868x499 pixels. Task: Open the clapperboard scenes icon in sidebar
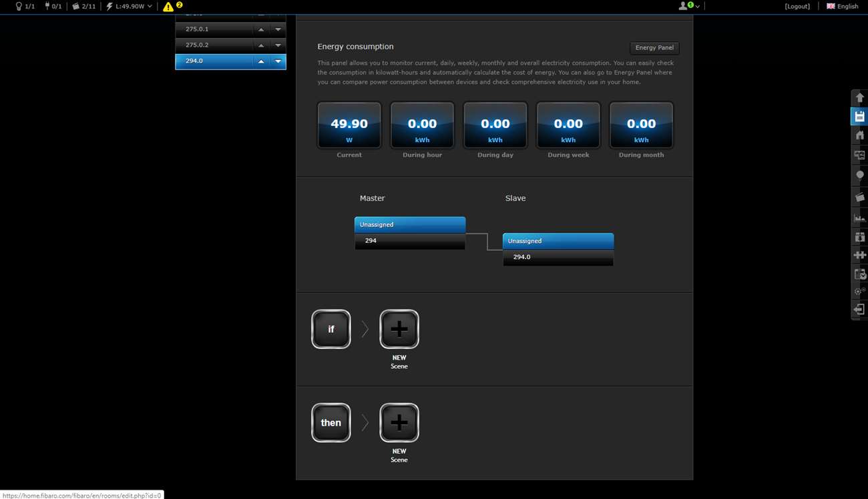[x=859, y=197]
